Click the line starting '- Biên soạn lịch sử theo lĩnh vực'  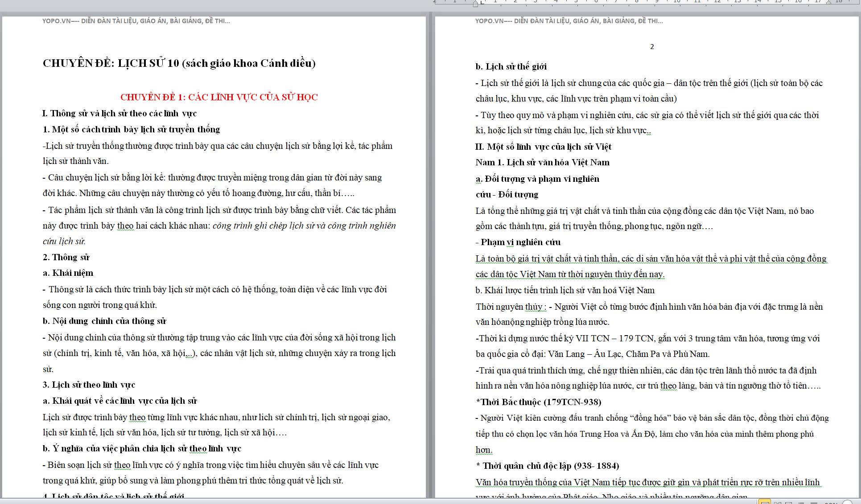click(x=210, y=465)
